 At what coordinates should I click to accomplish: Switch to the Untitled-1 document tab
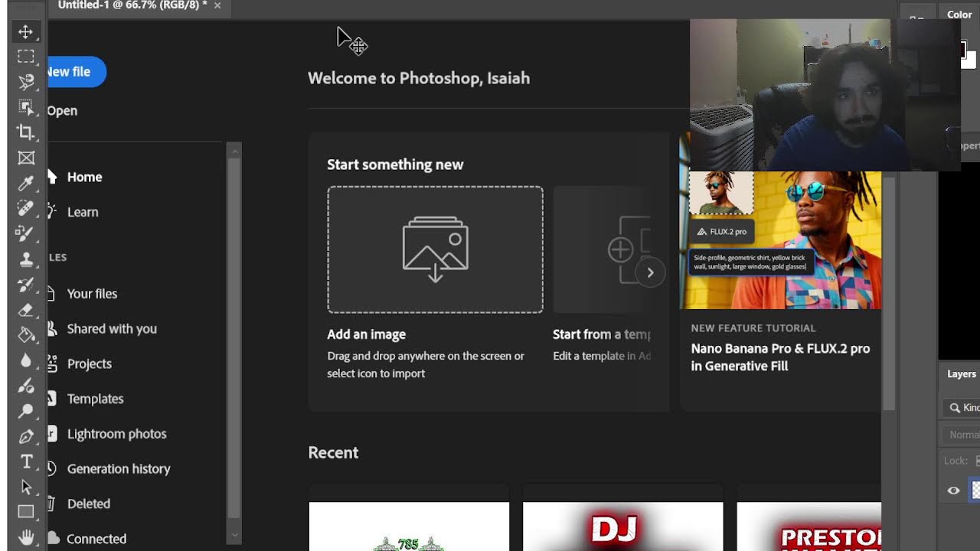[x=132, y=5]
